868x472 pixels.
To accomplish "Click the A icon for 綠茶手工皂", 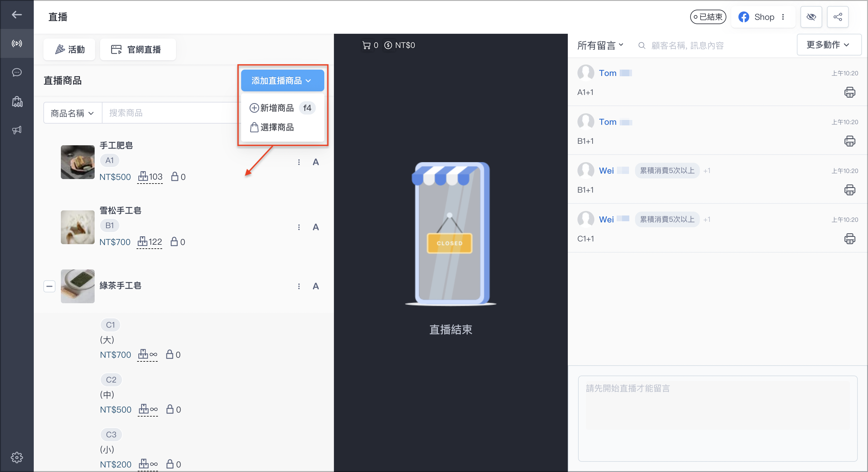I will pos(315,286).
